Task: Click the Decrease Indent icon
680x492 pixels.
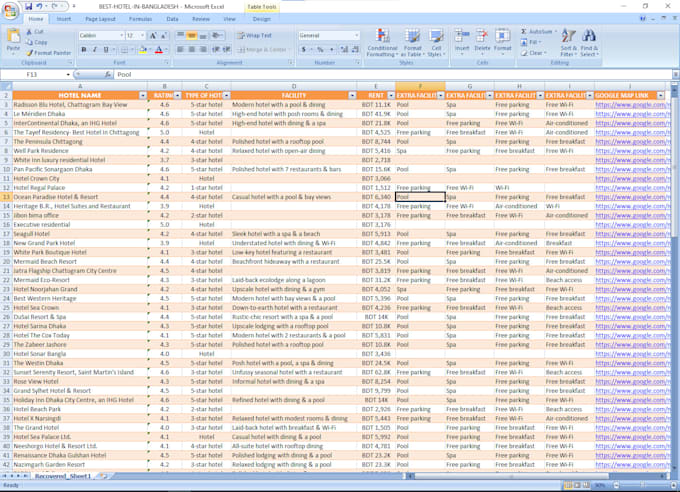Action: coord(216,49)
